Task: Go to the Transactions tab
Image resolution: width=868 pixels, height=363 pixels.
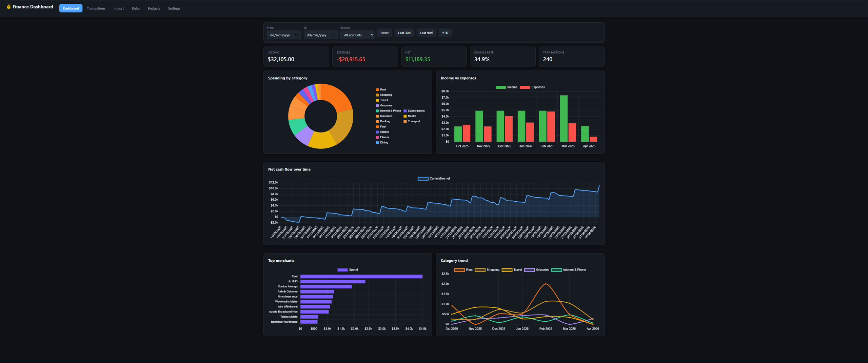Action: pyautogui.click(x=96, y=8)
